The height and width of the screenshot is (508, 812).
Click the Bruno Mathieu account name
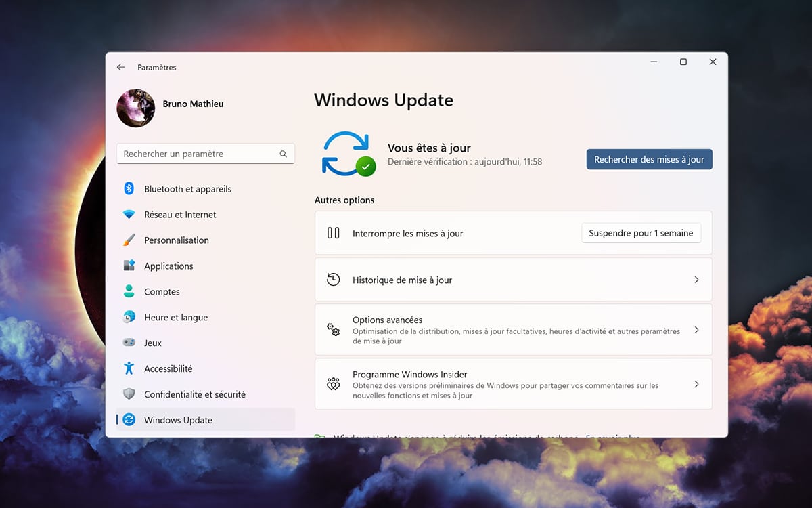tap(193, 104)
